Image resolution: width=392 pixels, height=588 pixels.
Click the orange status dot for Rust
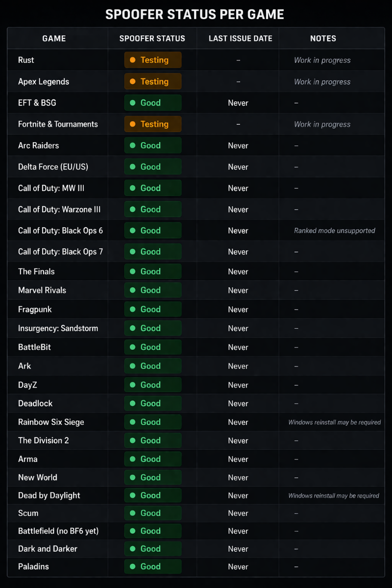132,60
